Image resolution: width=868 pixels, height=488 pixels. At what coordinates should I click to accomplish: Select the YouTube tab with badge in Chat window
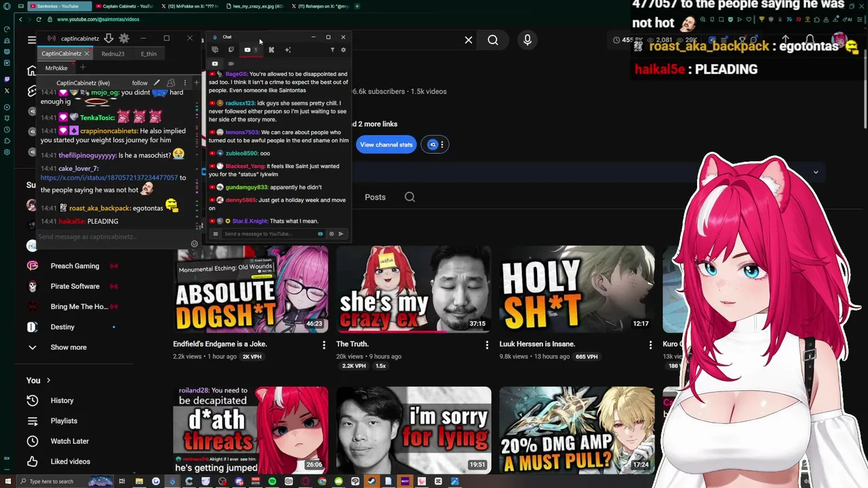[x=250, y=49]
